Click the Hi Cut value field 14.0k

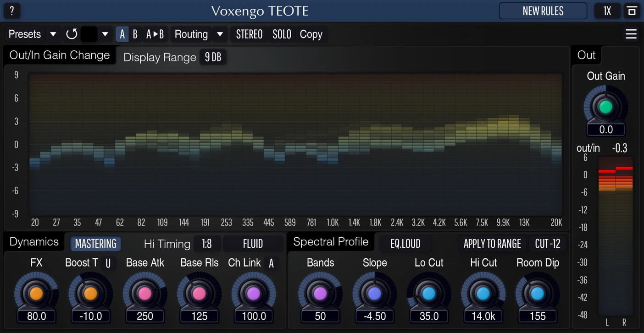click(483, 316)
